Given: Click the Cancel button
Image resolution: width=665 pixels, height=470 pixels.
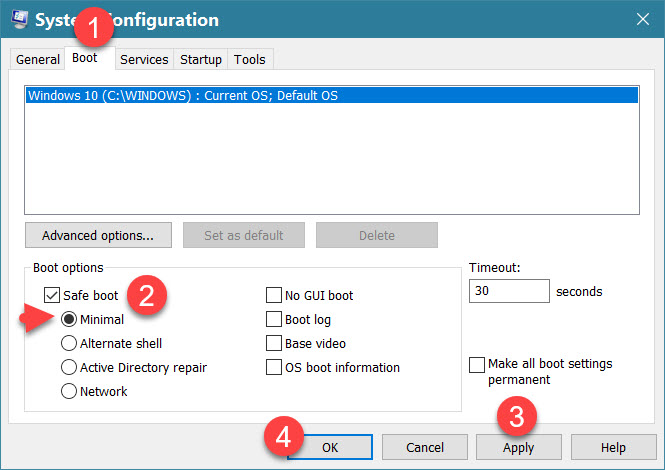Looking at the screenshot, I should [425, 447].
